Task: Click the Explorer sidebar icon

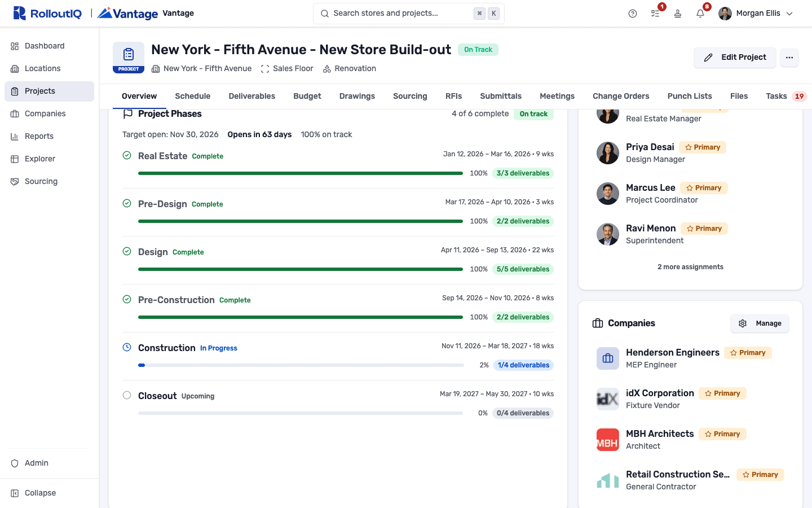Action: pyautogui.click(x=15, y=159)
